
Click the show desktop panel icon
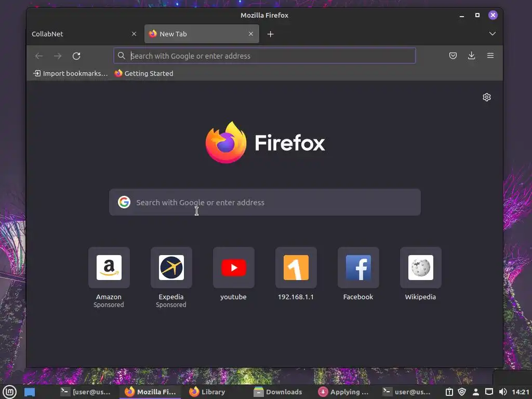click(30, 392)
